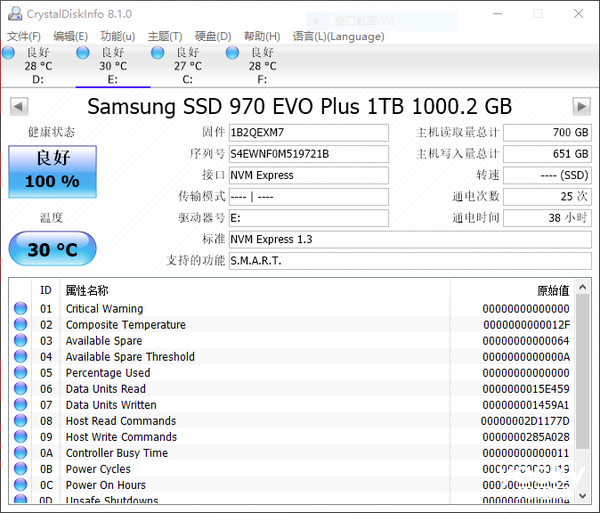This screenshot has width=600, height=513.
Task: Click the 30 °C temperature button
Action: pyautogui.click(x=52, y=249)
